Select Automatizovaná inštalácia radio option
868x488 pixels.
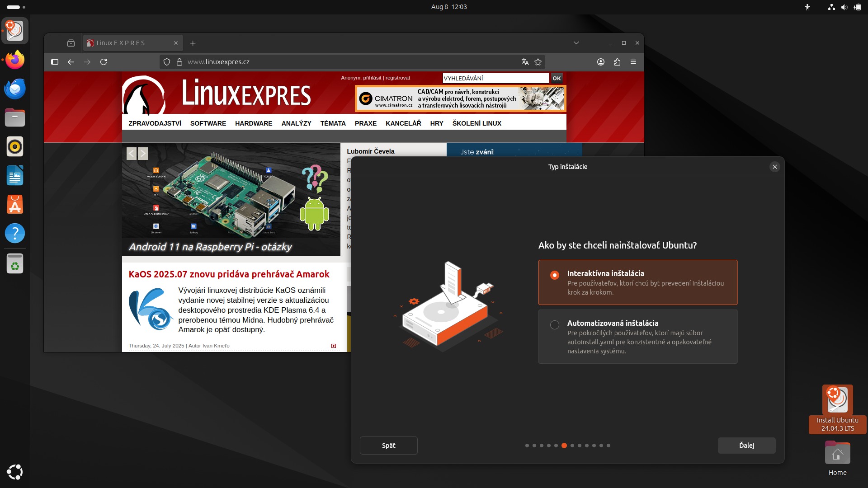click(555, 325)
